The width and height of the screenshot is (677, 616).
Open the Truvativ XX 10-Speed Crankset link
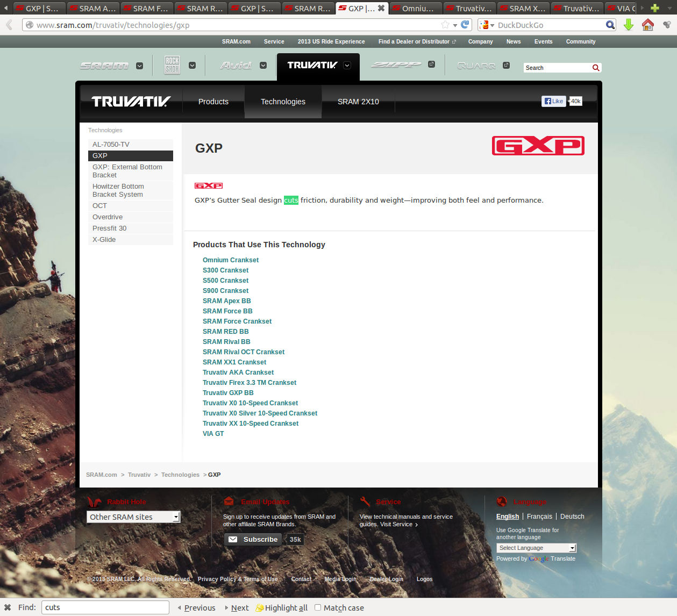coord(251,424)
